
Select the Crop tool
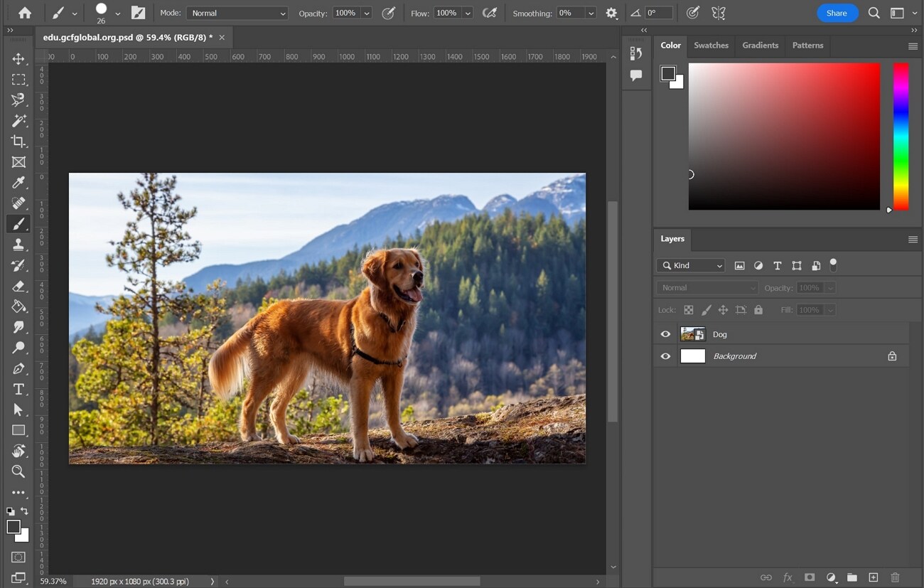(x=18, y=141)
